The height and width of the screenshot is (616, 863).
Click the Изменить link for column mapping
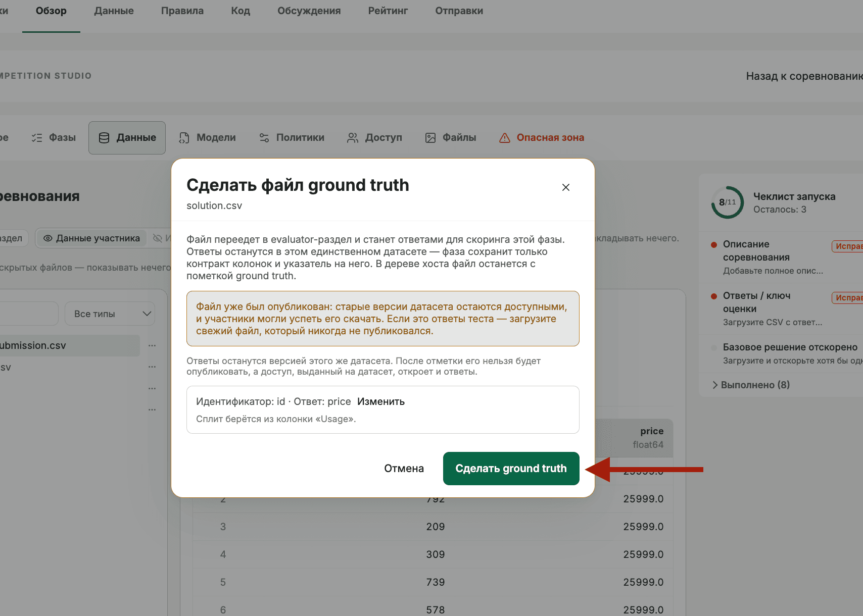point(381,402)
